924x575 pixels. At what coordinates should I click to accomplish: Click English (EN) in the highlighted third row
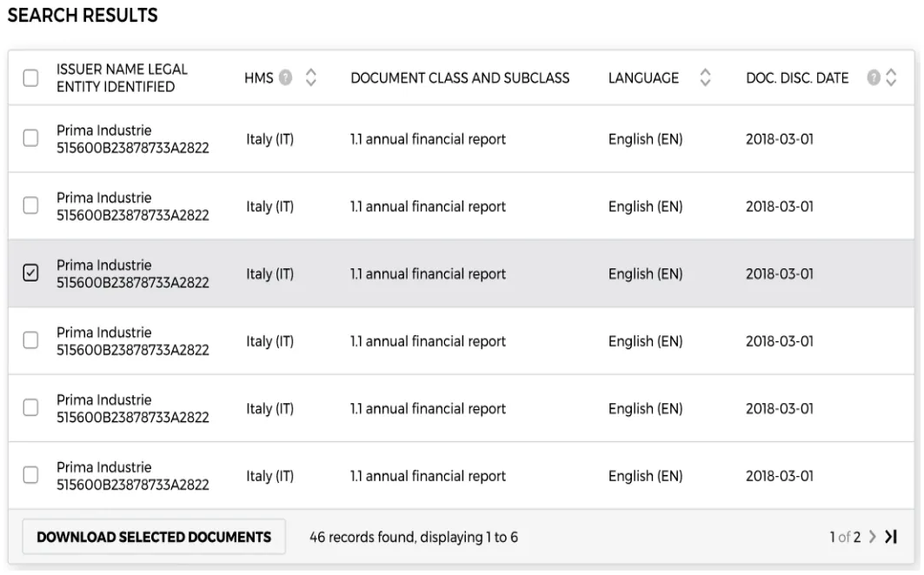[x=645, y=274]
